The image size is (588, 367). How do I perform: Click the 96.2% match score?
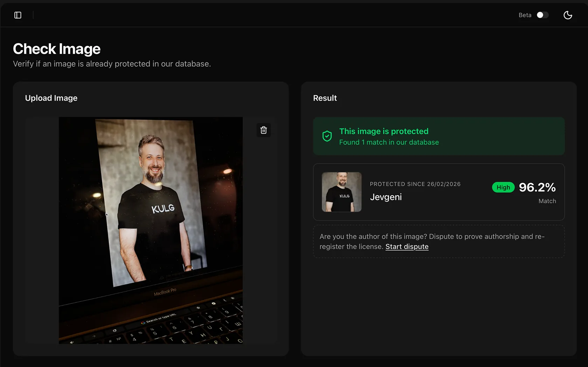coord(537,187)
